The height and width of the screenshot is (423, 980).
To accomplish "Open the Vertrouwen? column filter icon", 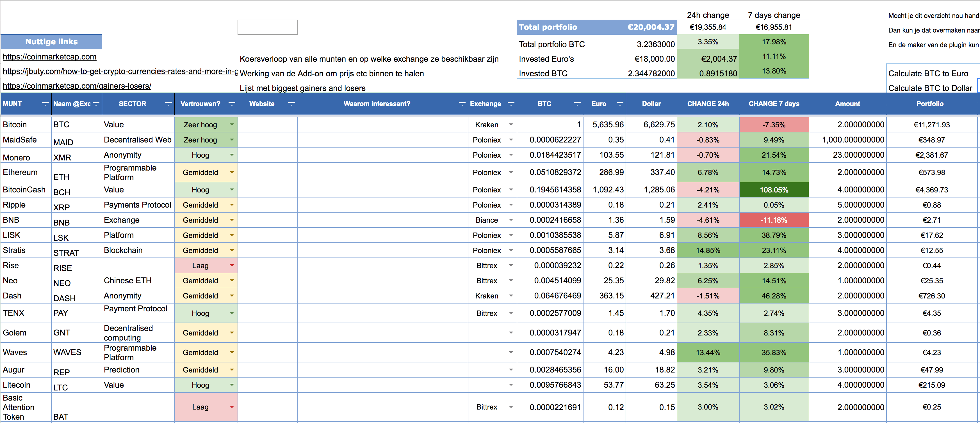I will coord(232,104).
